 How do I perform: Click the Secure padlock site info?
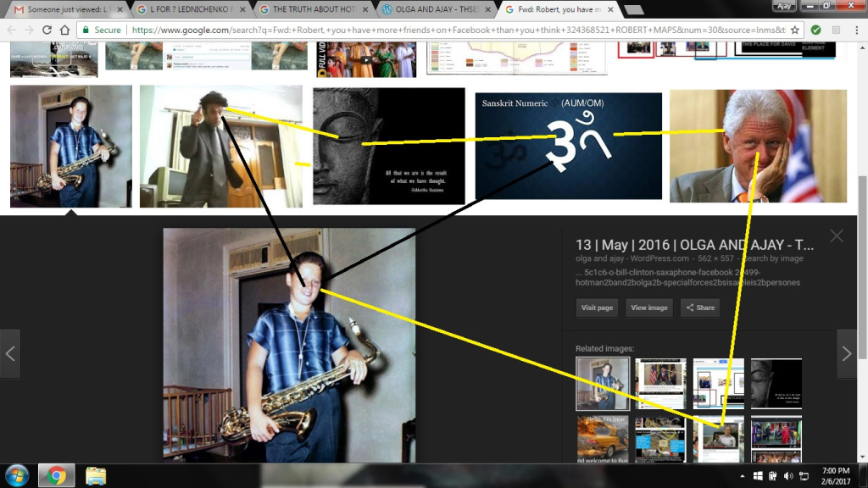pos(102,30)
